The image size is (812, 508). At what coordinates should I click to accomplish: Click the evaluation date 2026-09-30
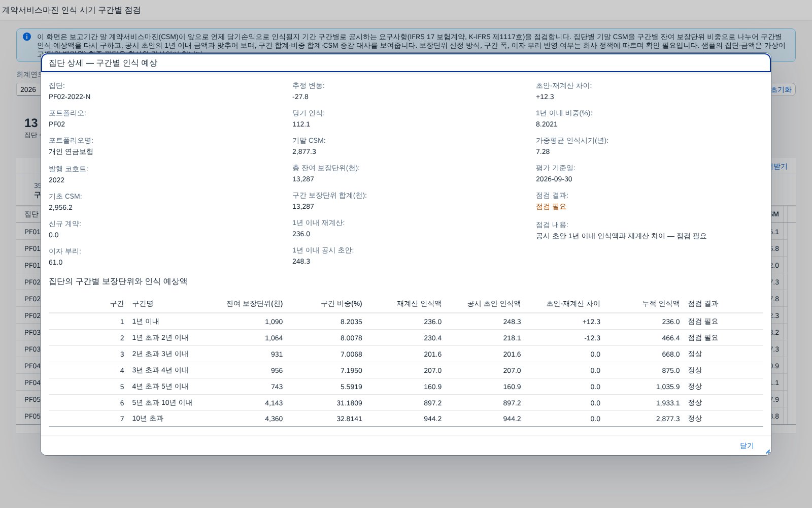[554, 179]
